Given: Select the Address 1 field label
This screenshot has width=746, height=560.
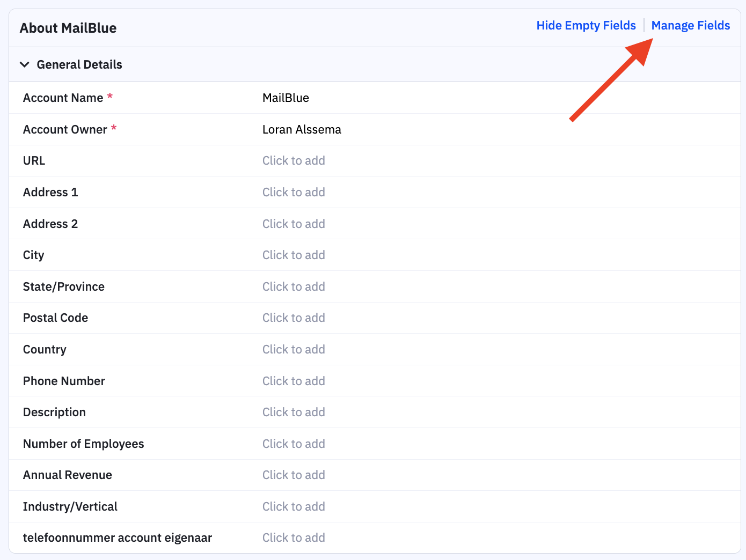Looking at the screenshot, I should tap(50, 193).
